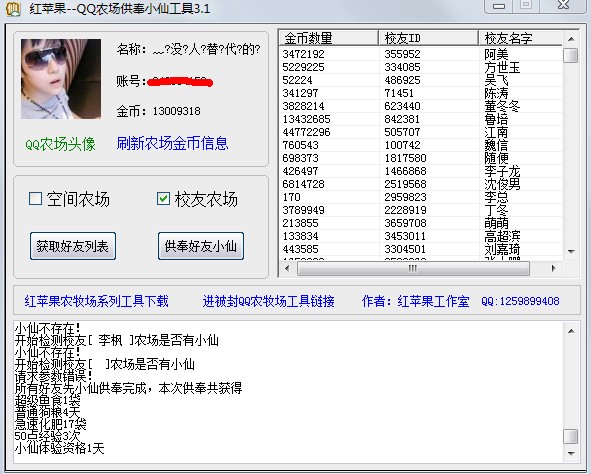Click the friend list horizontal scrollbar thumb
This screenshot has width=591, height=474.
coord(413,268)
